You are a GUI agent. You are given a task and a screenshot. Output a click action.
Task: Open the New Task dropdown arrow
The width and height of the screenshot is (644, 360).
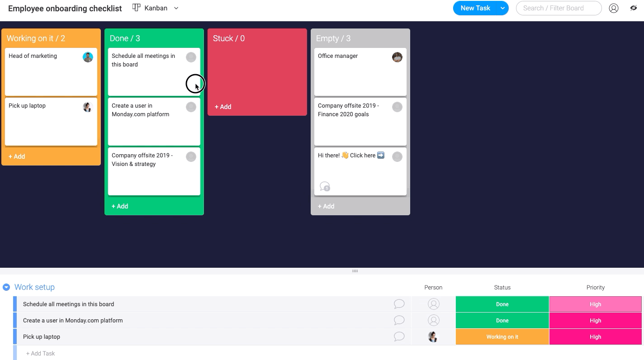point(502,8)
